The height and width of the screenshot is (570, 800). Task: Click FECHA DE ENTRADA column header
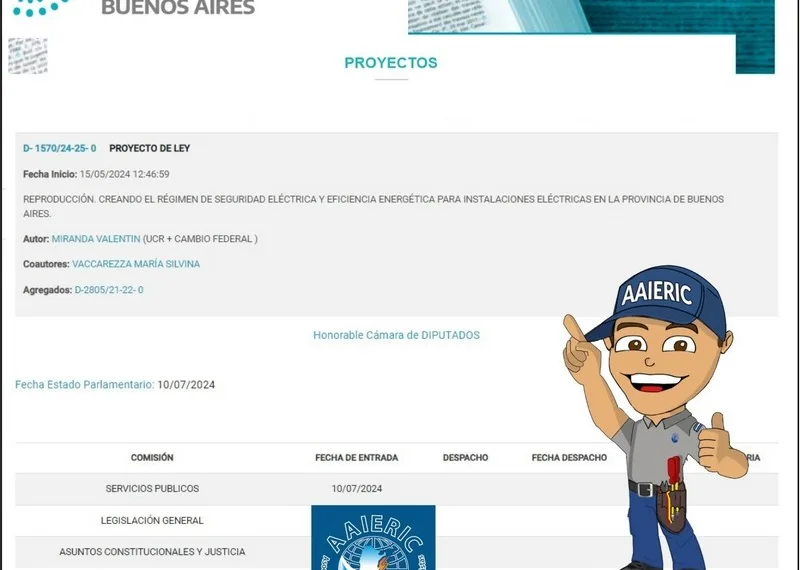coord(357,458)
